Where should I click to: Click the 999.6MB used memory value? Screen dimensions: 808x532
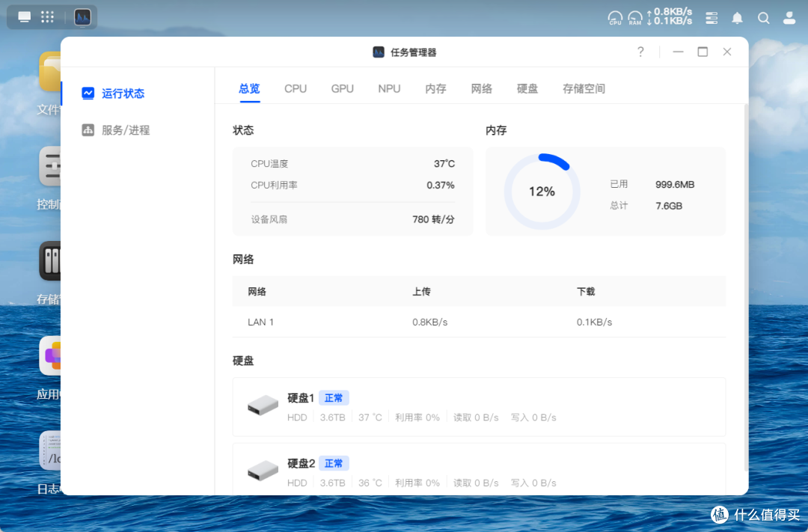tap(675, 185)
